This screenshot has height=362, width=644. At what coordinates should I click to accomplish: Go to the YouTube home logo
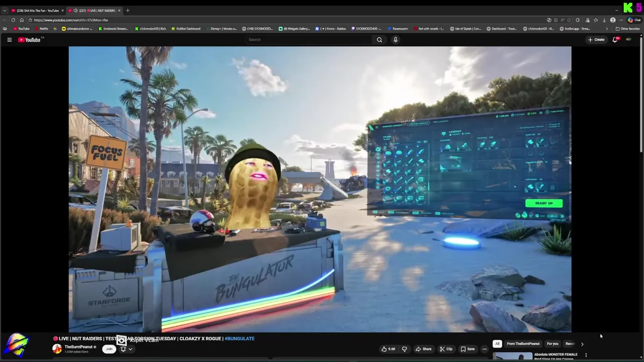click(29, 40)
